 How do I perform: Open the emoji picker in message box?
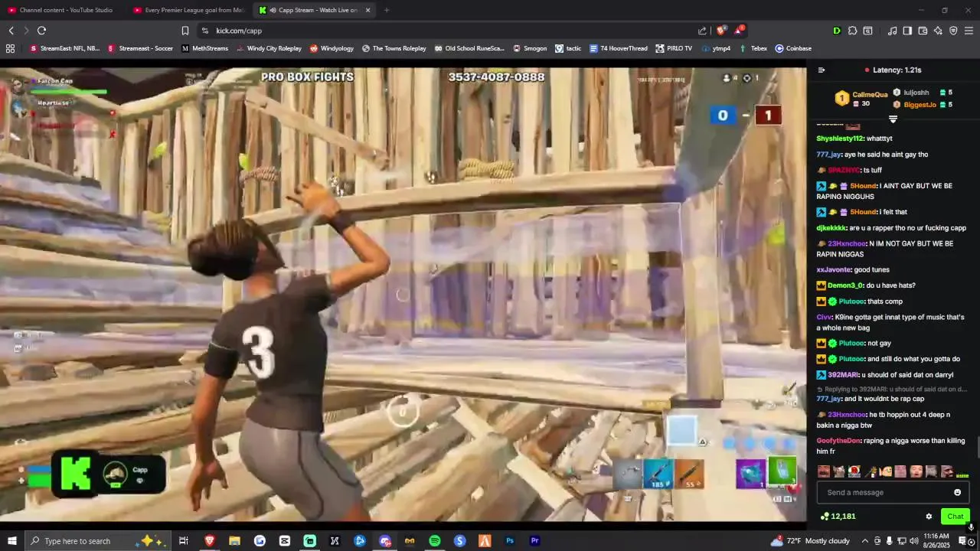pyautogui.click(x=957, y=492)
